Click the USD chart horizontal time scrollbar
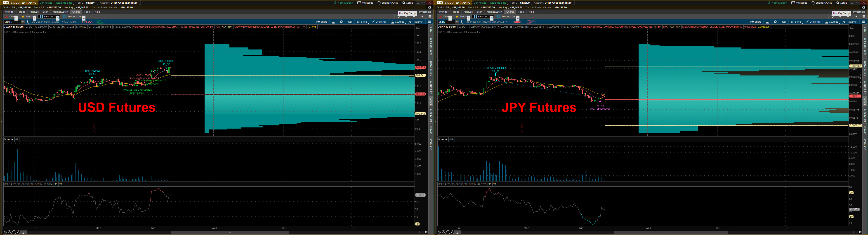This screenshot has width=868, height=235. coord(230,232)
